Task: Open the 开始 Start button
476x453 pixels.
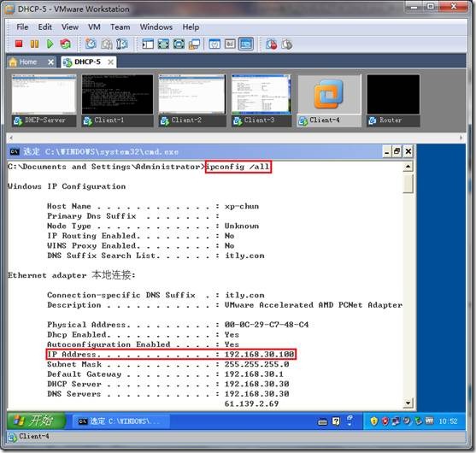Action: 36,421
